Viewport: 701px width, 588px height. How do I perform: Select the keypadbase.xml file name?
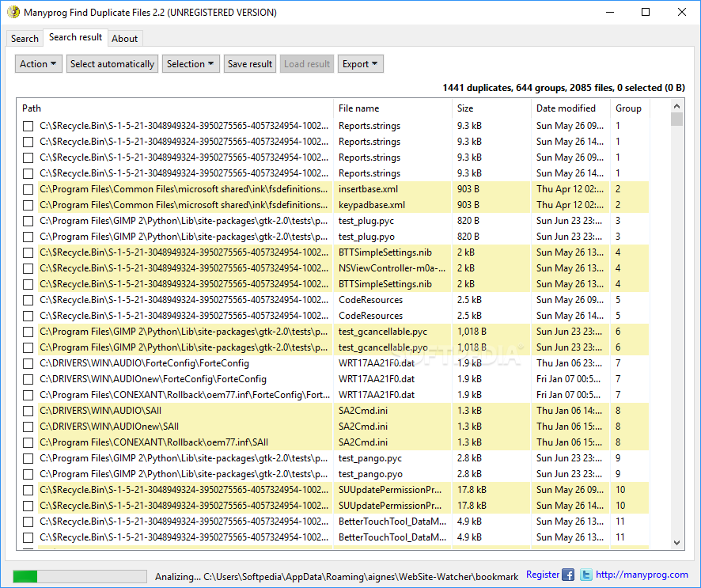[372, 205]
